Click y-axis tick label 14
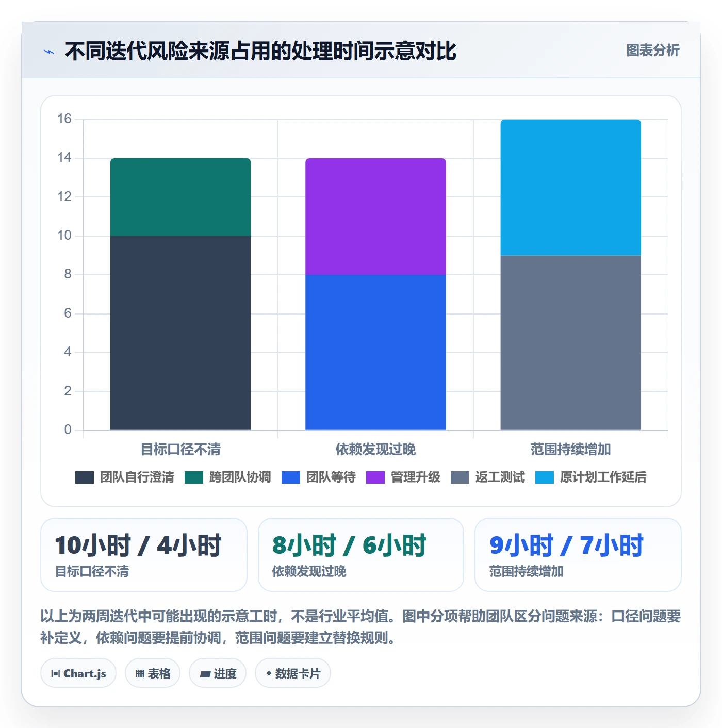 click(x=64, y=158)
